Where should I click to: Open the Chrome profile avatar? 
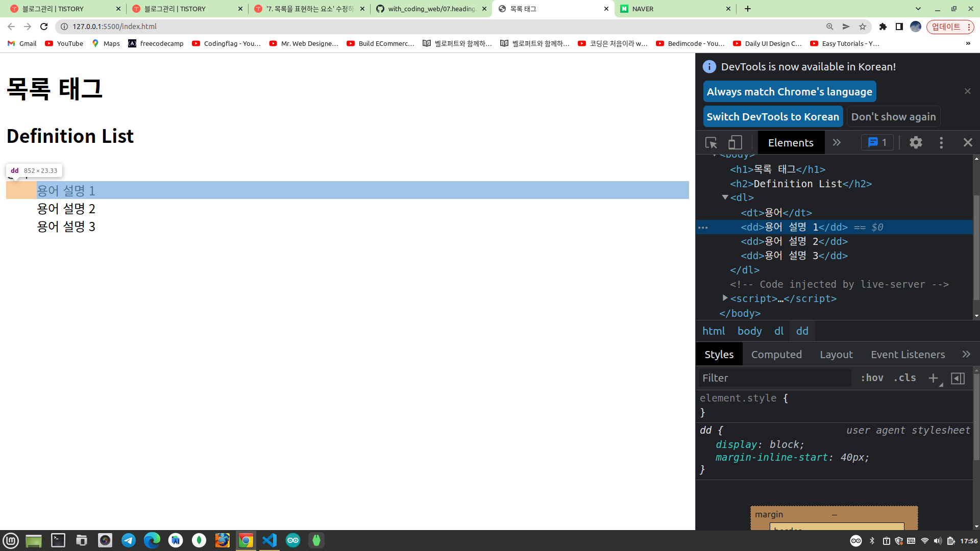[916, 27]
